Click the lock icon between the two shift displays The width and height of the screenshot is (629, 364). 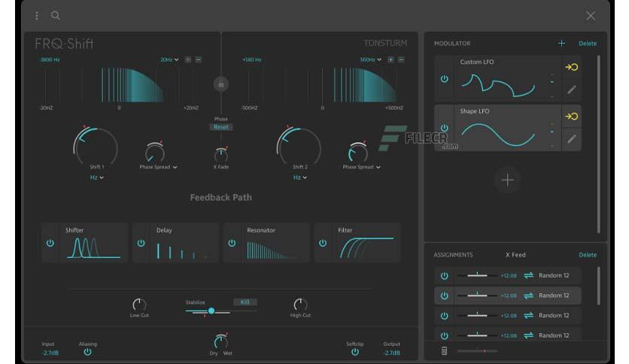click(x=220, y=84)
